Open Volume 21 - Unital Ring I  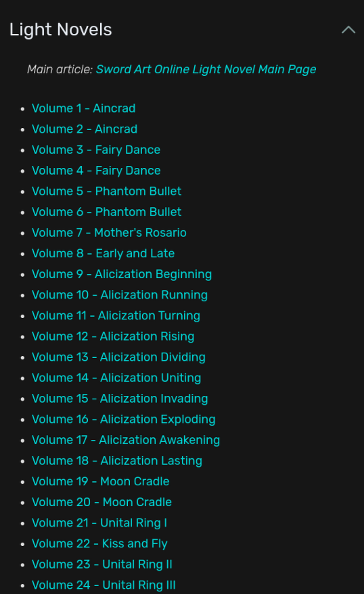[99, 523]
